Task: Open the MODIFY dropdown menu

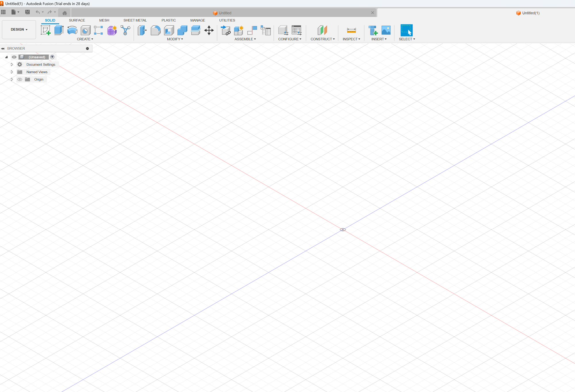Action: pos(175,39)
